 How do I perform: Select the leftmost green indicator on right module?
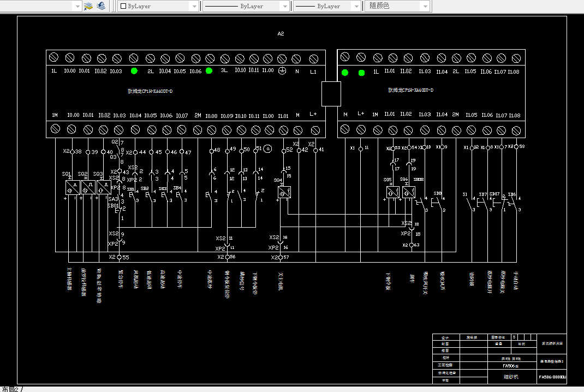click(345, 72)
